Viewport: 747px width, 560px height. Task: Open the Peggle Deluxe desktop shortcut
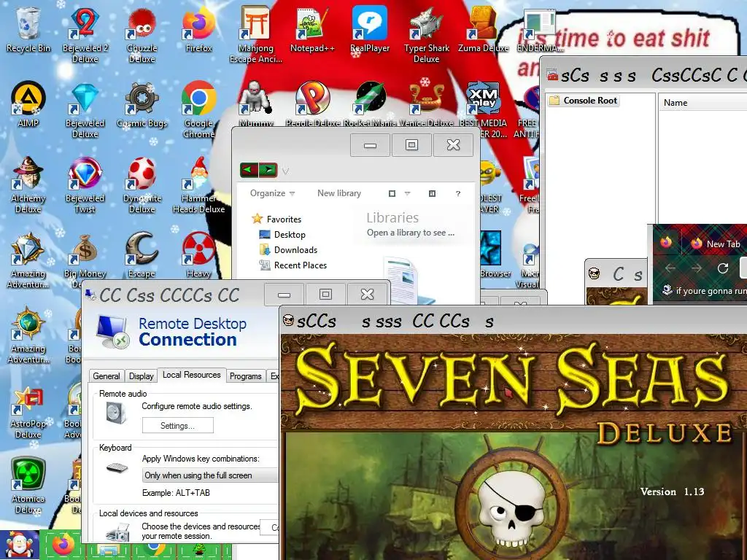(312, 104)
